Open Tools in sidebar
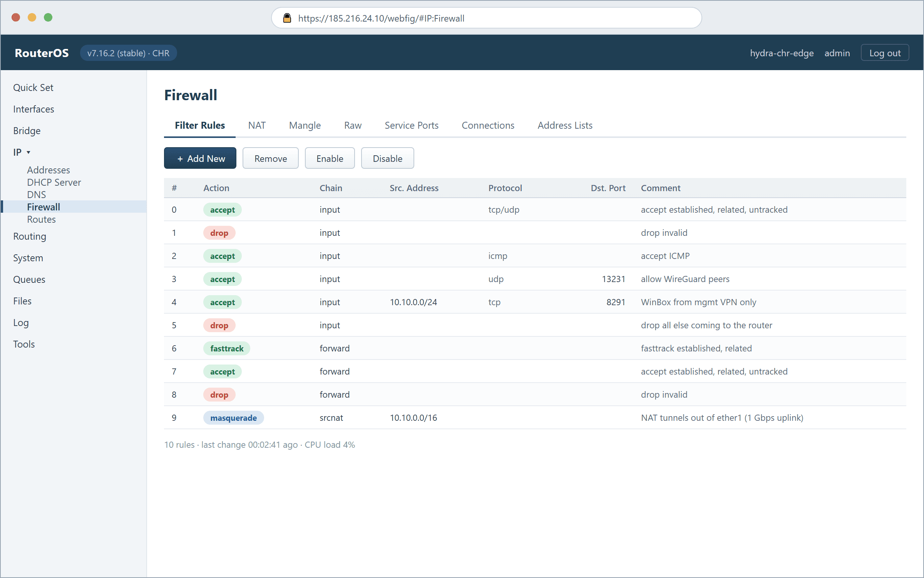This screenshot has height=578, width=924. (x=24, y=344)
